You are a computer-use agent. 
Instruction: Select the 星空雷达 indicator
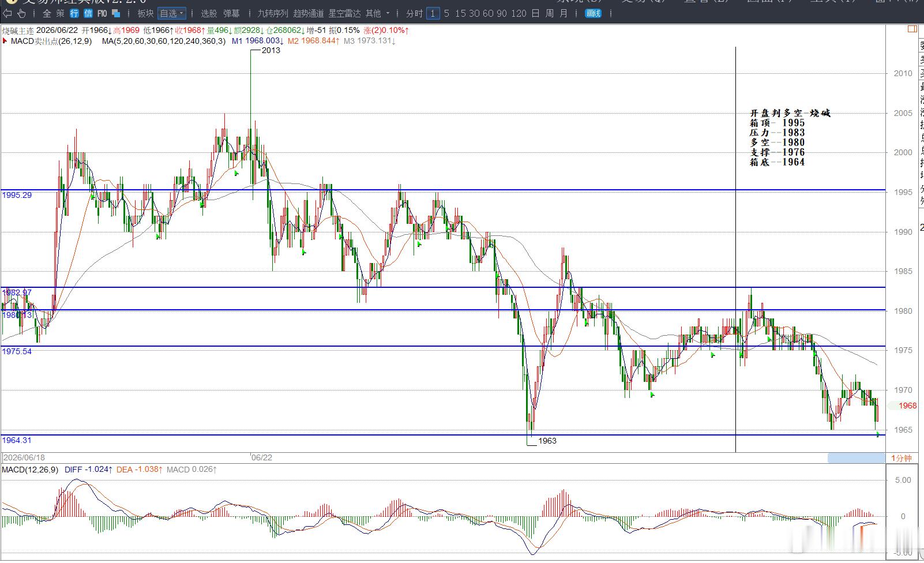pyautogui.click(x=344, y=13)
